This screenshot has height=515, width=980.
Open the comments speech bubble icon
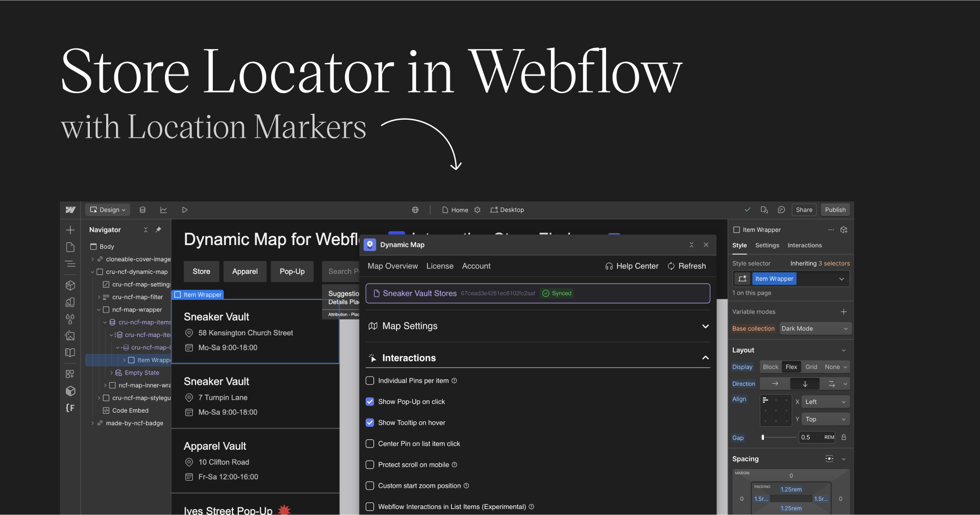[781, 210]
